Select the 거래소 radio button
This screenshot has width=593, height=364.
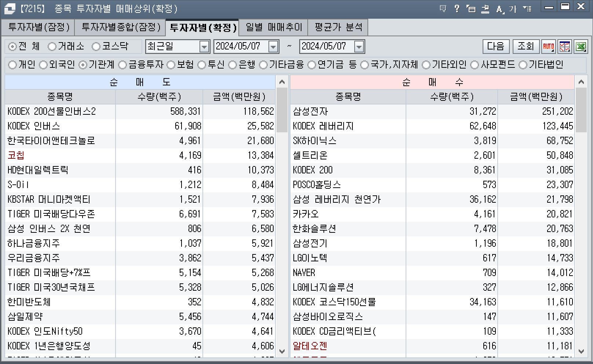(x=52, y=47)
